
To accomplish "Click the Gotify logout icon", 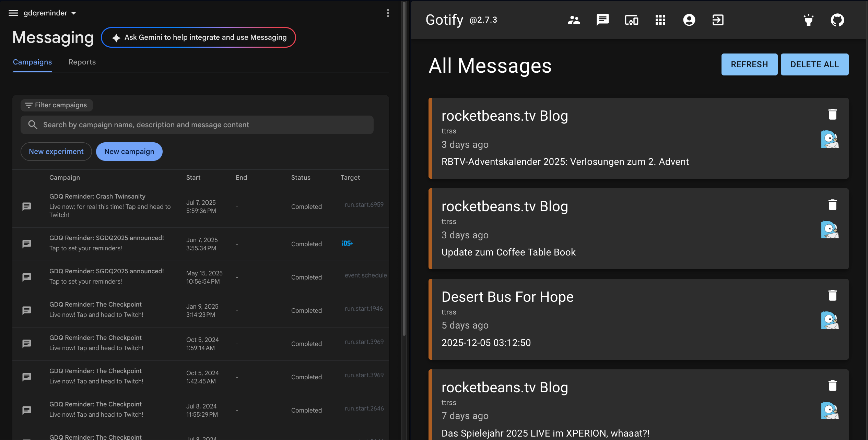I will point(718,20).
